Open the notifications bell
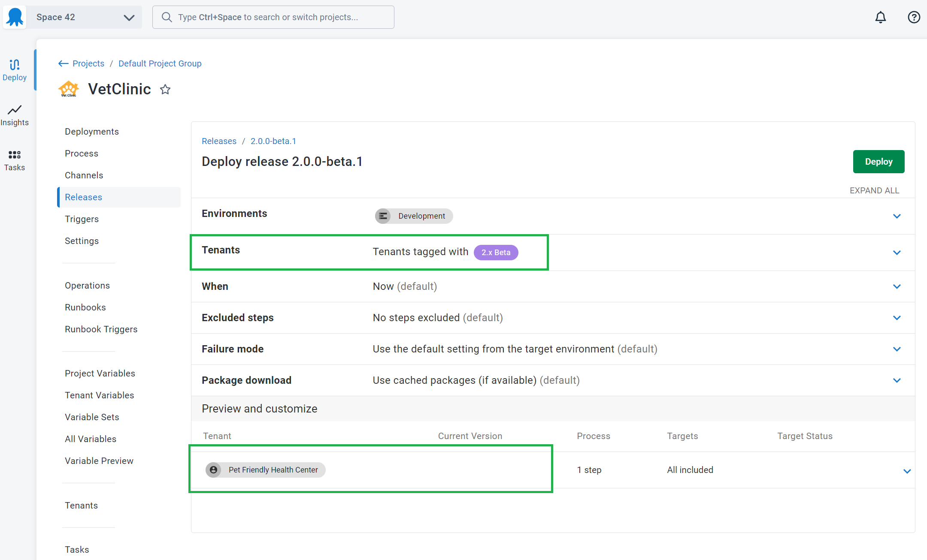Image resolution: width=927 pixels, height=560 pixels. click(880, 17)
